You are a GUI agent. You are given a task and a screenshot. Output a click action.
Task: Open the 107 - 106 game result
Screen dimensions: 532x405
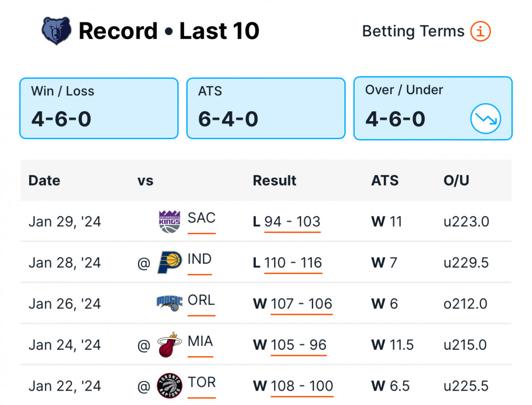tap(301, 304)
